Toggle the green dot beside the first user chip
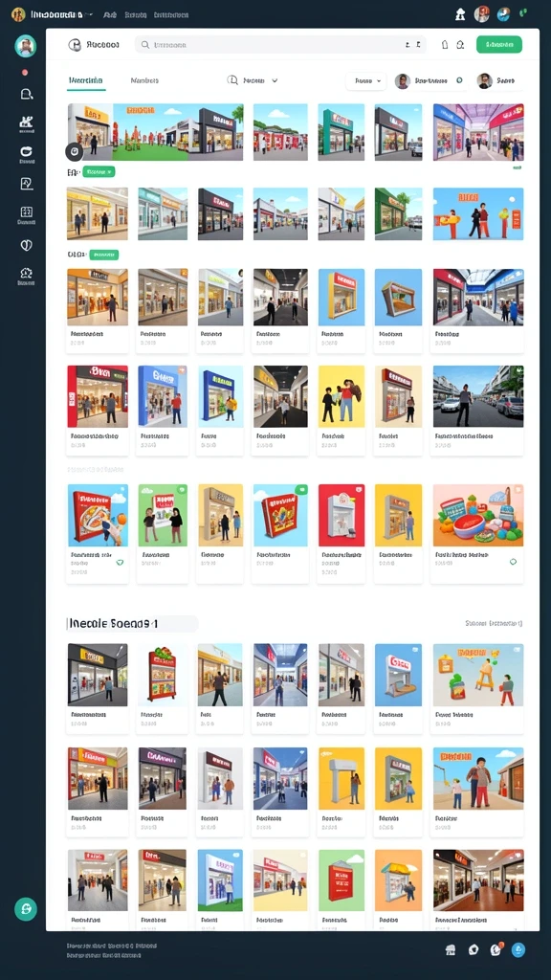551x980 pixels. tap(459, 80)
